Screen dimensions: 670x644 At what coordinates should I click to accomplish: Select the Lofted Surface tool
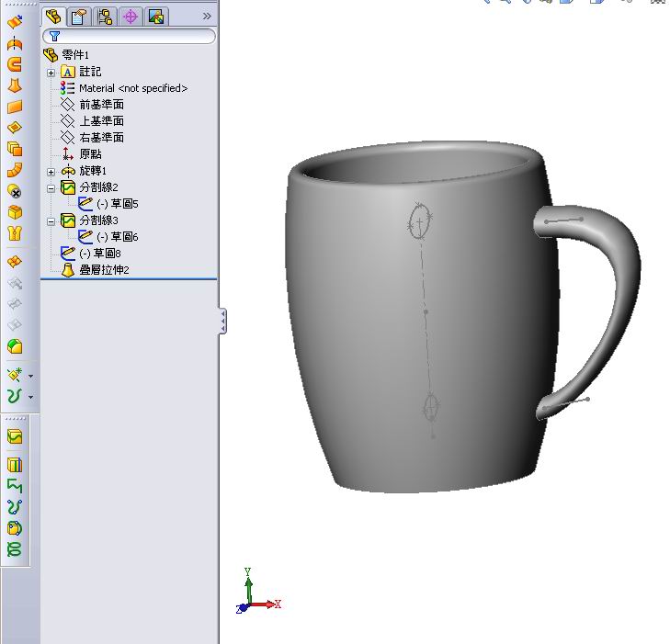pos(15,85)
